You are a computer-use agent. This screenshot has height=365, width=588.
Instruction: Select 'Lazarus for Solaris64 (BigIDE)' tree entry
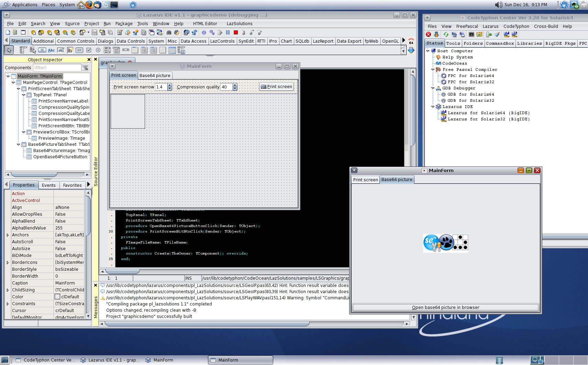(x=489, y=113)
